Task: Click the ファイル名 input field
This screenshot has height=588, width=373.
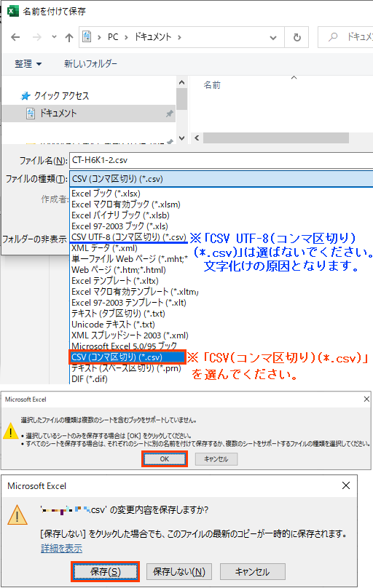Action: point(221,160)
